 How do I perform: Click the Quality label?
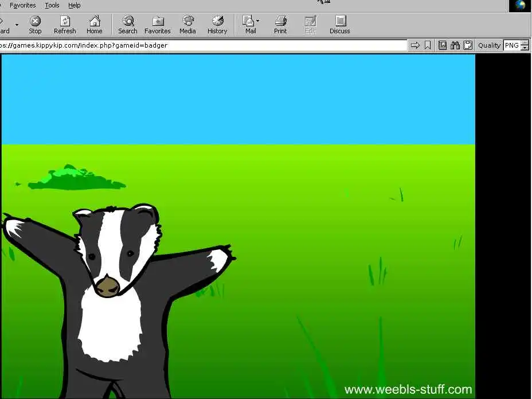pyautogui.click(x=489, y=45)
